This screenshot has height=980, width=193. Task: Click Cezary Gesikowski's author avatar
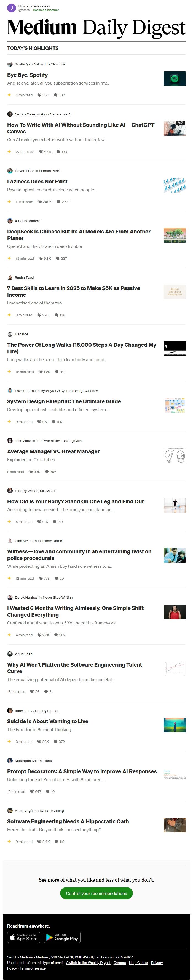click(10, 114)
